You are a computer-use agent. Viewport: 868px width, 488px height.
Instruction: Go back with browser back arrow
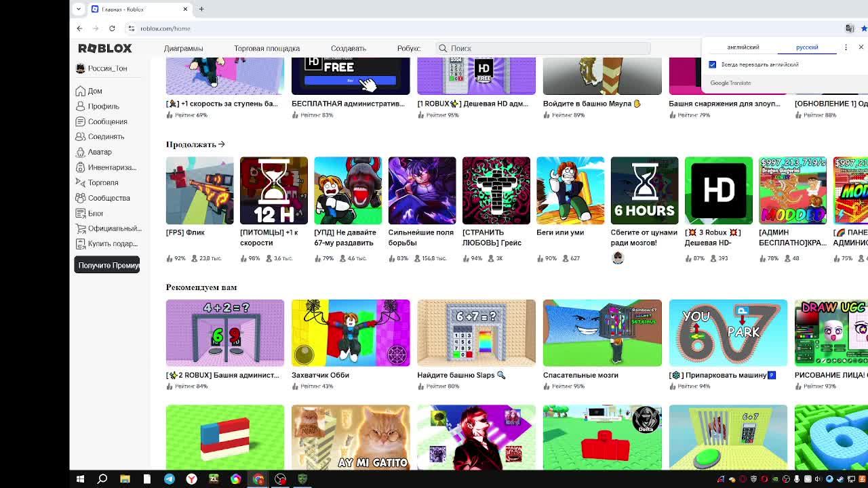tap(79, 28)
